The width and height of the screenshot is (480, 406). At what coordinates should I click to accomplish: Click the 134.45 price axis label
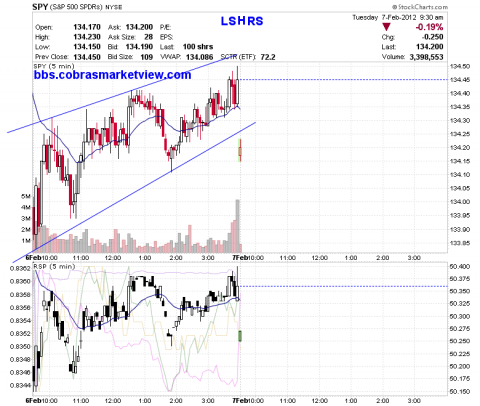(460, 80)
